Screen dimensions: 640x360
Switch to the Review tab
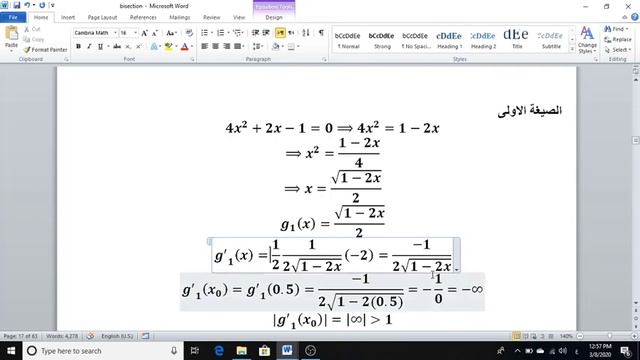(x=211, y=17)
